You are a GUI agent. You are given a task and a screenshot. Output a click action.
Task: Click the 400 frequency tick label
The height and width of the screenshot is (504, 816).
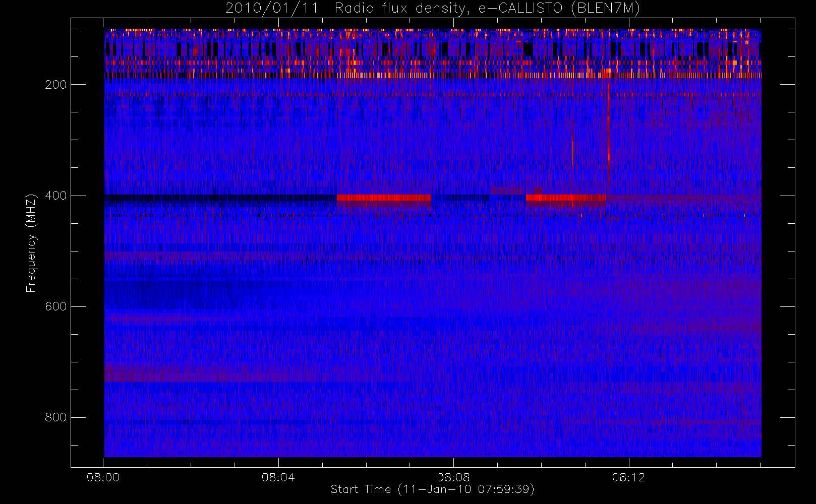coord(55,196)
